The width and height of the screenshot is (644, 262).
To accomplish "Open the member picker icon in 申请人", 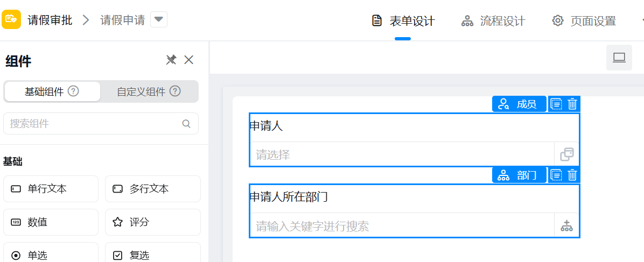I will [566, 155].
